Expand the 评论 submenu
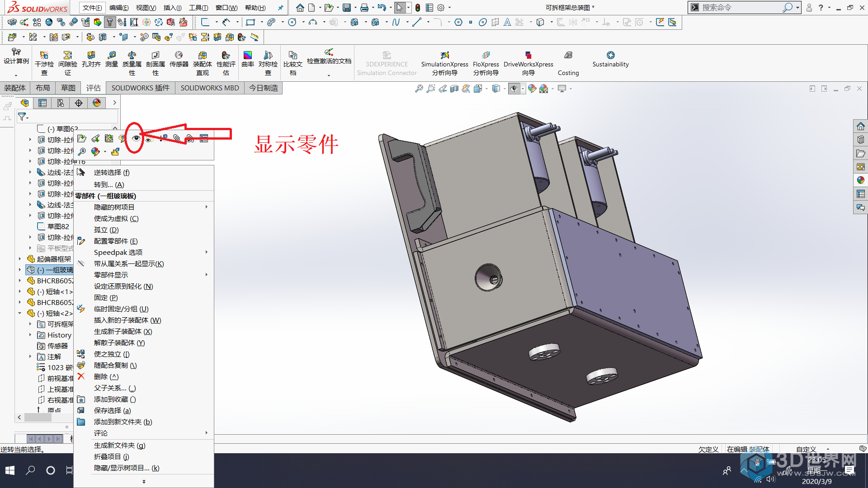Viewport: 868px width, 488px height. pyautogui.click(x=207, y=433)
